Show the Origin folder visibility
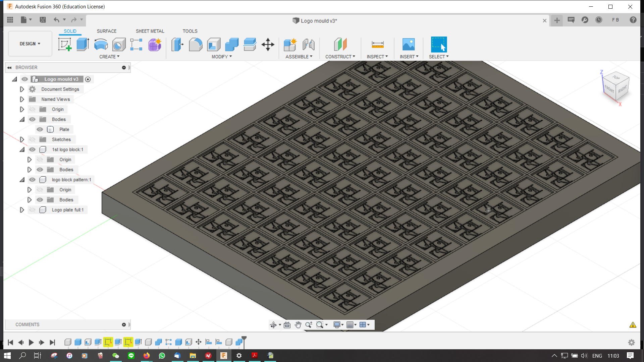The image size is (644, 362). [32, 109]
